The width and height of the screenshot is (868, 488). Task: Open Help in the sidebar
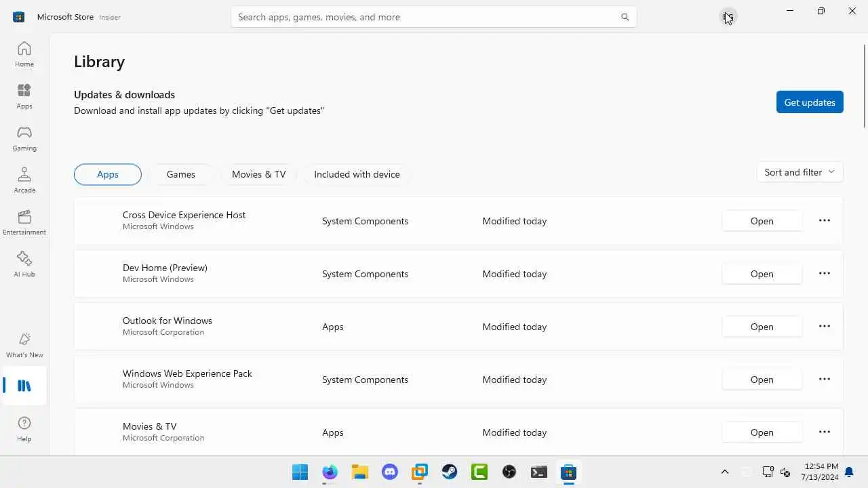[x=24, y=429]
